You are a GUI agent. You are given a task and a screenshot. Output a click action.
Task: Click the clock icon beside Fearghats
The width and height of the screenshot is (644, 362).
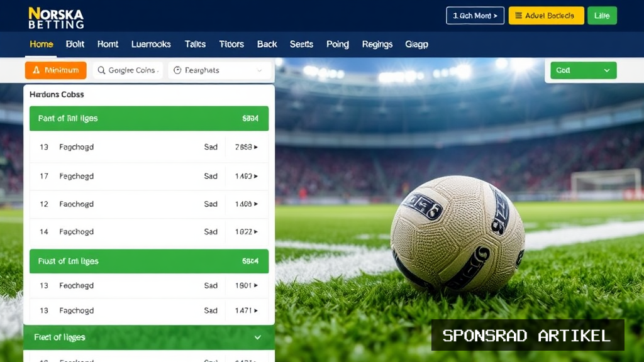pos(177,70)
